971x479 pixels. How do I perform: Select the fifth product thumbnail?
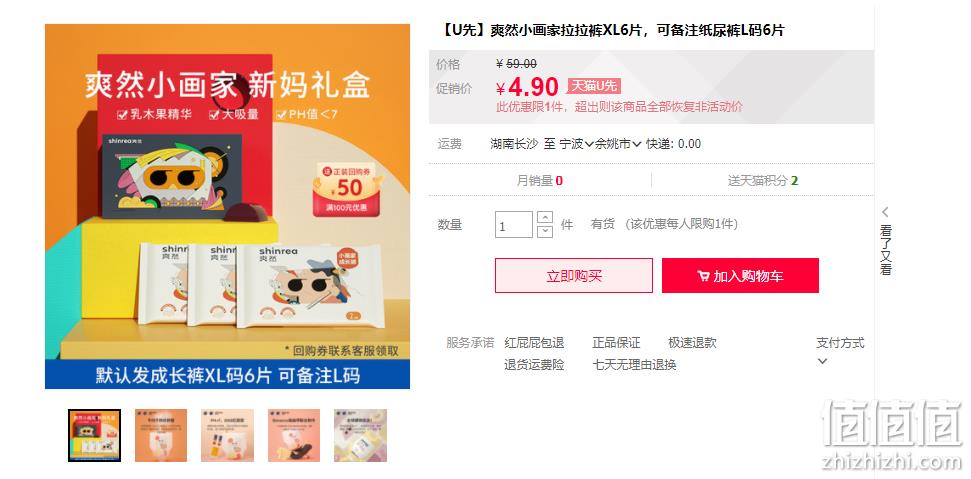coord(360,436)
